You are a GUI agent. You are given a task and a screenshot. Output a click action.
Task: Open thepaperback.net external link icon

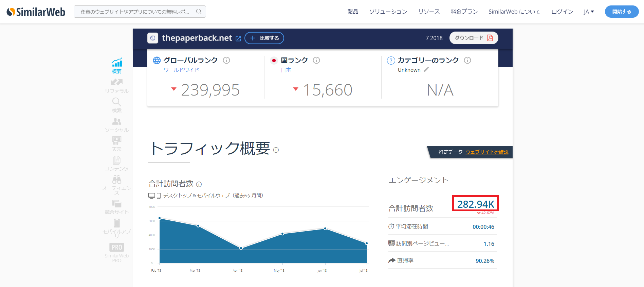(238, 38)
